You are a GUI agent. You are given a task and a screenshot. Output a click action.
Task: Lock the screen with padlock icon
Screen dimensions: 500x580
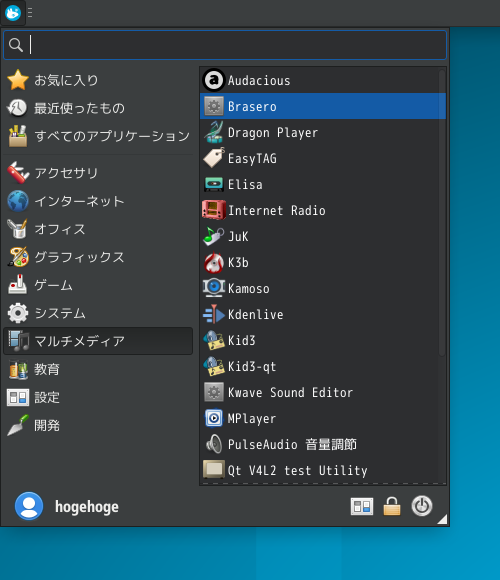(392, 506)
